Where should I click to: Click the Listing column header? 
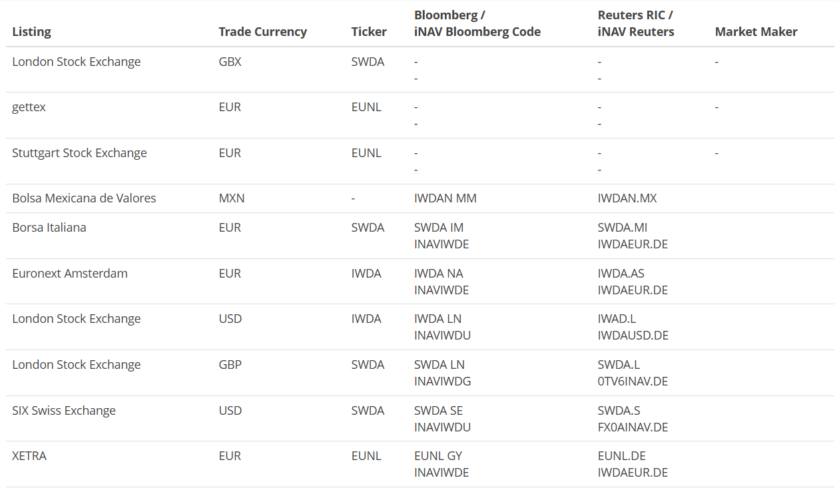click(x=31, y=32)
